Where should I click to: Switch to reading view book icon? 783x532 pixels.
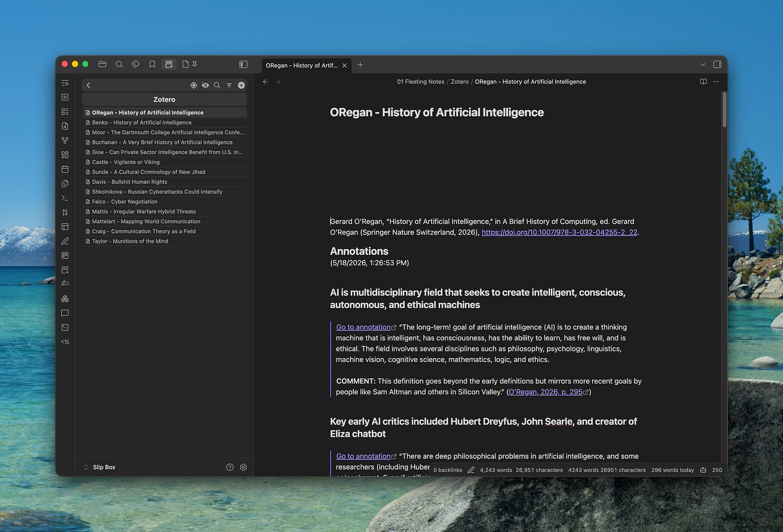pos(703,82)
